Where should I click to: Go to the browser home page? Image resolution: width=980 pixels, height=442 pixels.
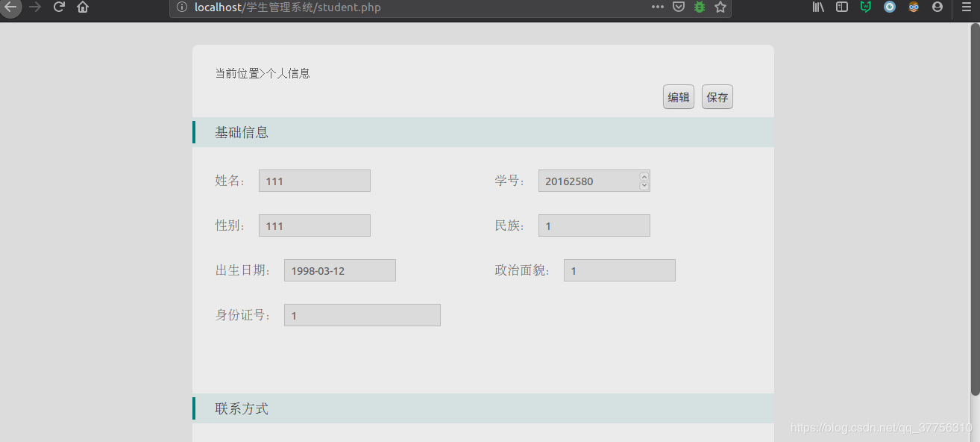pos(82,7)
